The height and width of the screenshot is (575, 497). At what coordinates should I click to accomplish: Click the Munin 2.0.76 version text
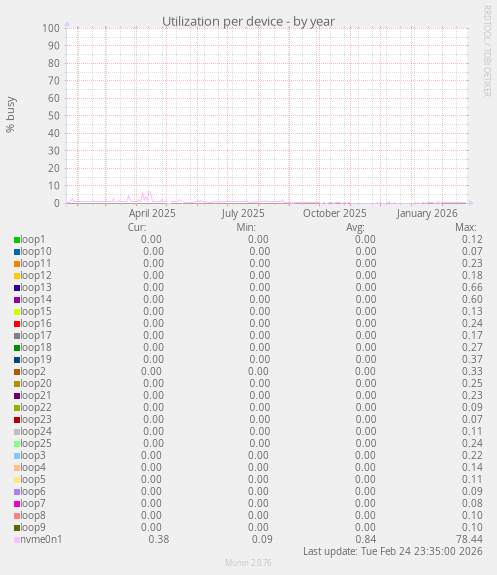[x=248, y=563]
